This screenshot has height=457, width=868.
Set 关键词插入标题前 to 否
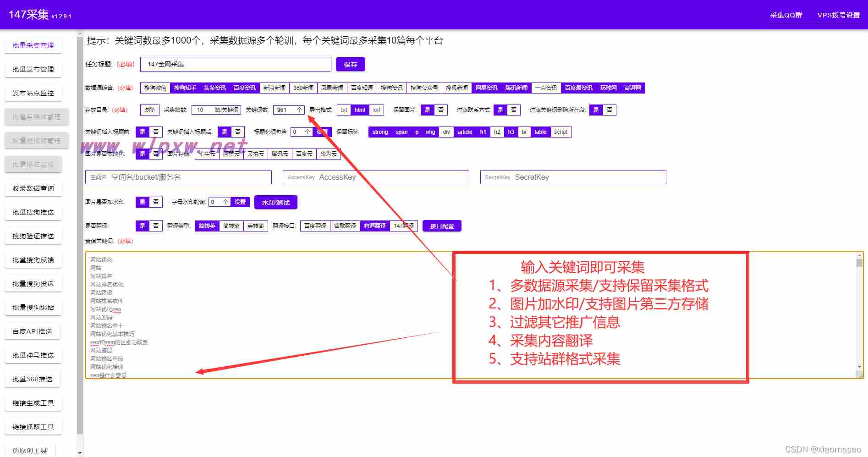point(156,132)
